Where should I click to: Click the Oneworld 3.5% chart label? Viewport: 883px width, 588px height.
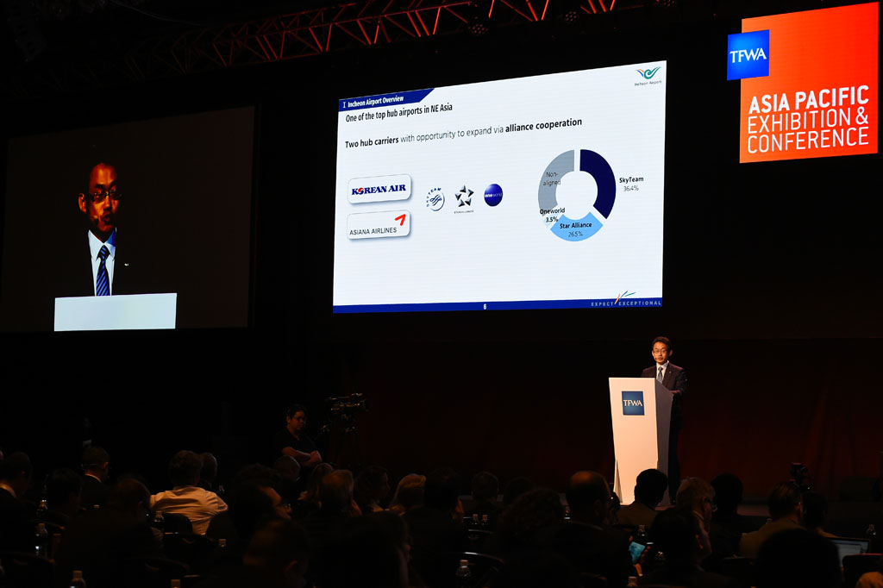click(553, 216)
